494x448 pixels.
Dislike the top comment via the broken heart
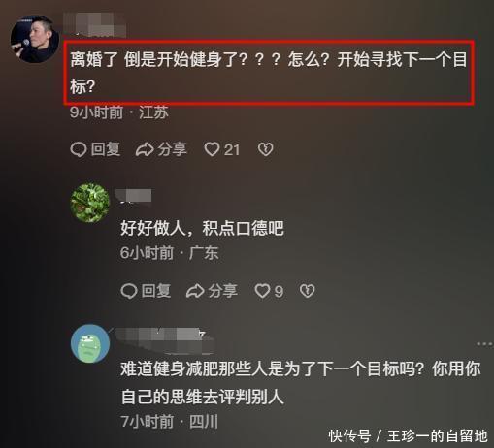click(266, 149)
